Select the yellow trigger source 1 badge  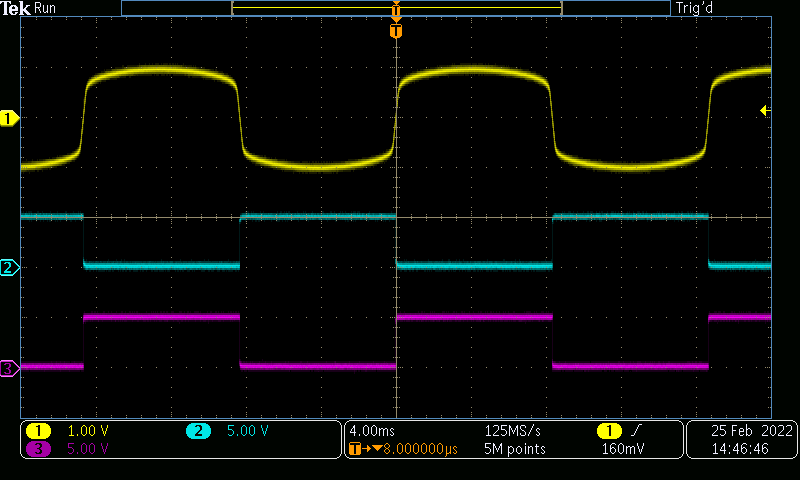(608, 430)
